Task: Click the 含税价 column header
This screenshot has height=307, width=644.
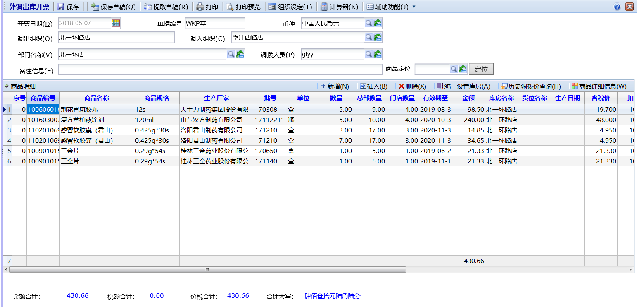Action: (601, 98)
